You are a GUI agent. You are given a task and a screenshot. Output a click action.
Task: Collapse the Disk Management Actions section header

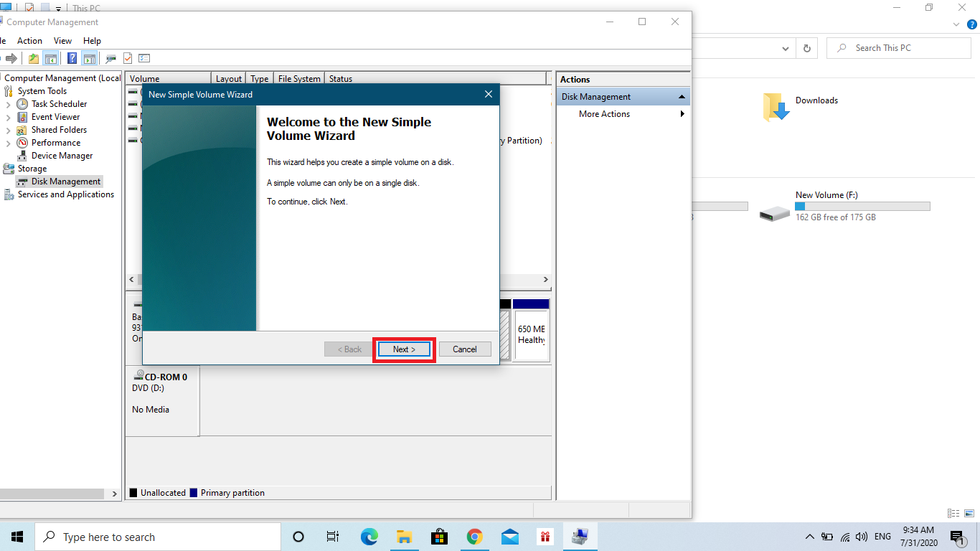coord(681,96)
